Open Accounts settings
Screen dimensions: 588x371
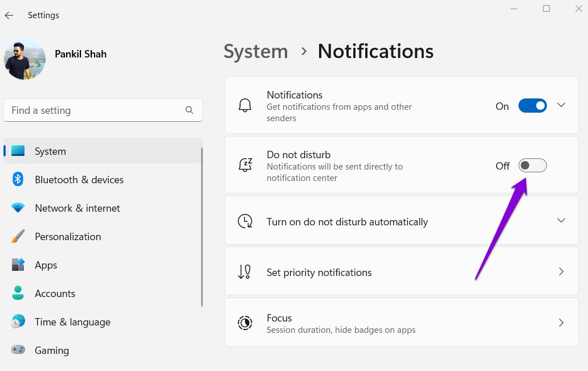(x=103, y=293)
